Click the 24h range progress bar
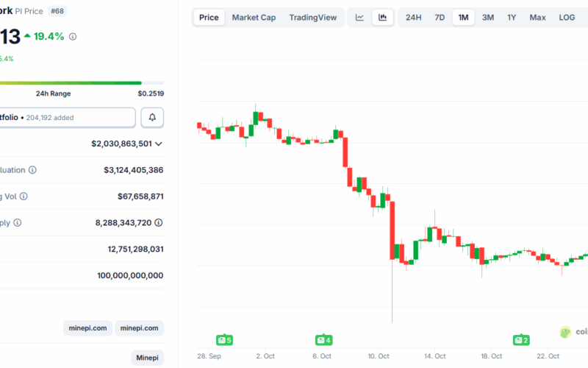Screen dimensions: 588x368 (71, 82)
